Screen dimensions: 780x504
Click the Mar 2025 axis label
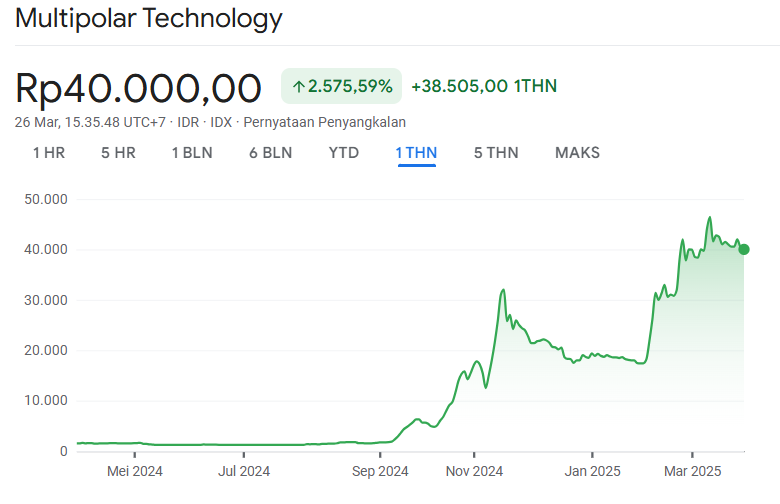(692, 471)
